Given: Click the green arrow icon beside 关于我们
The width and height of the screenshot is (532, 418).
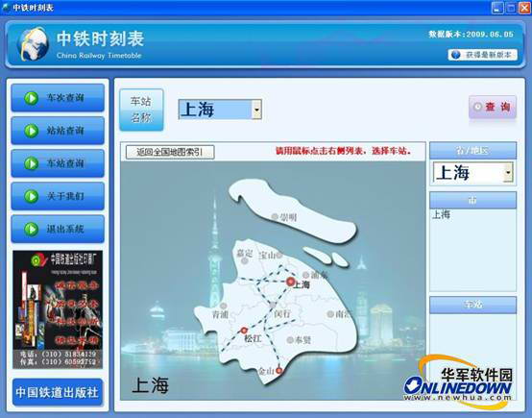Looking at the screenshot, I should coord(32,196).
